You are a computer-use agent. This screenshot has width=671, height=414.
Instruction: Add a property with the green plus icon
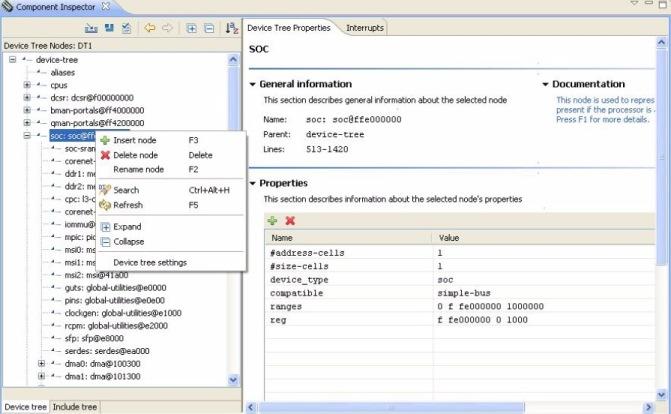pyautogui.click(x=272, y=220)
